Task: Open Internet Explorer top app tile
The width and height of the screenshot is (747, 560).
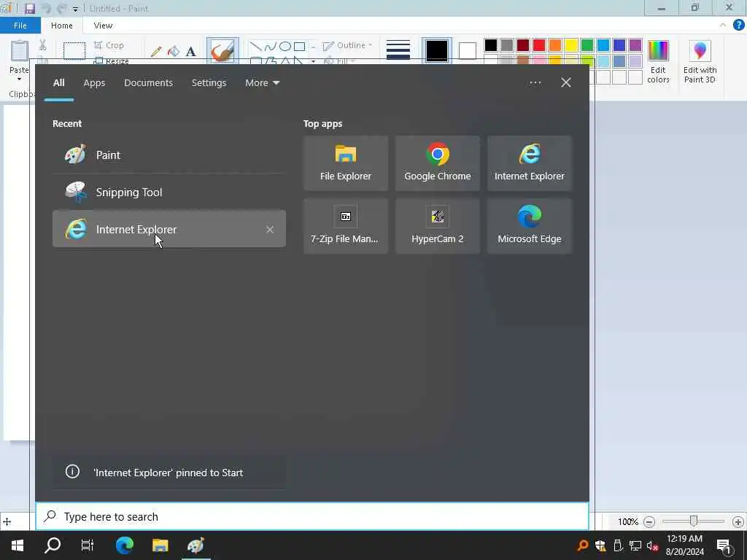Action: 530,163
